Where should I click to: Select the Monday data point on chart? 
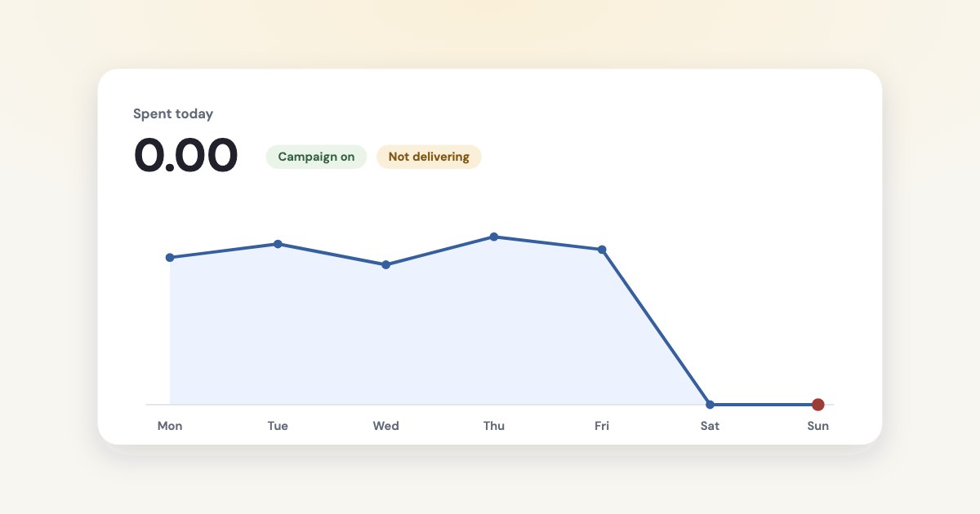[170, 258]
